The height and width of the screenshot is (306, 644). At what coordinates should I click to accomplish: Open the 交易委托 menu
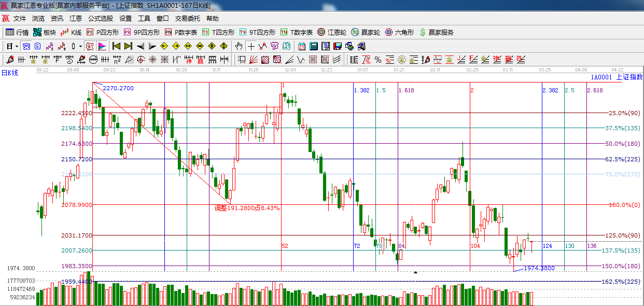[x=187, y=18]
